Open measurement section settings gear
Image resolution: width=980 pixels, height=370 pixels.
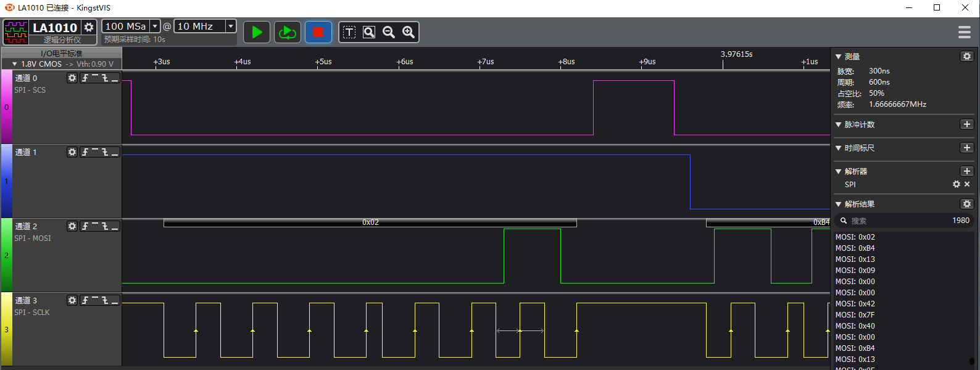pos(967,56)
